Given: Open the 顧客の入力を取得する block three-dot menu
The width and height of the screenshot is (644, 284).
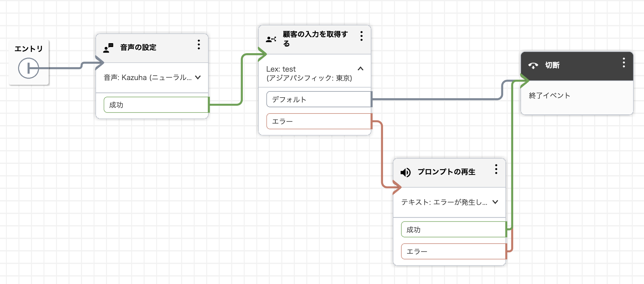Looking at the screenshot, I should click(361, 36).
